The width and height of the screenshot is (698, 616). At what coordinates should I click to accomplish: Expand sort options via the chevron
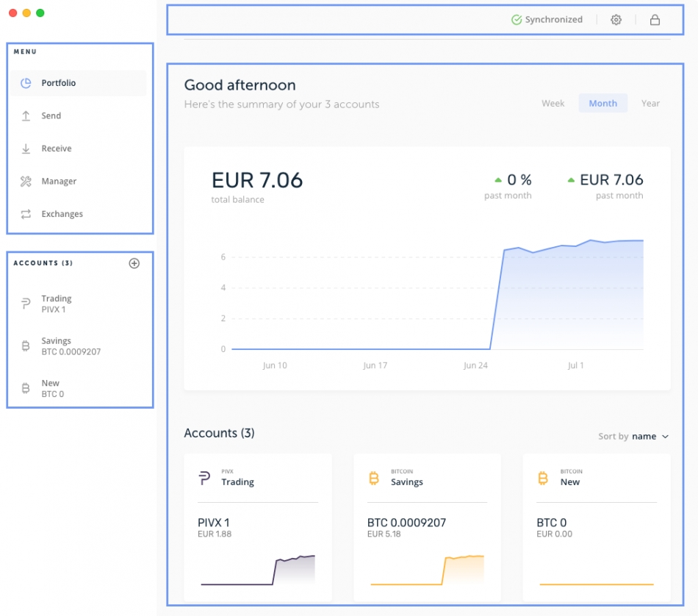click(x=665, y=437)
